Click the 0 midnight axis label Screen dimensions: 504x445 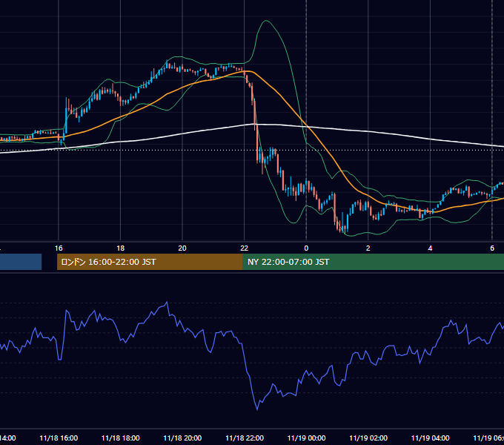coord(306,248)
